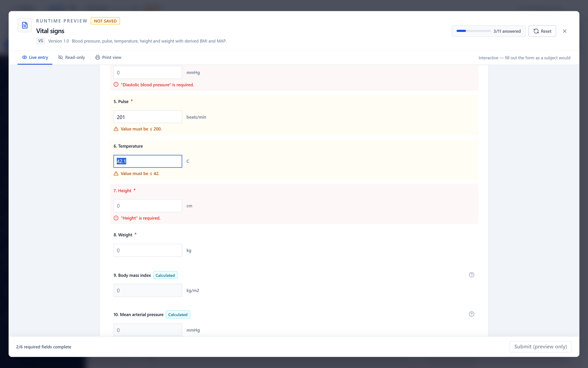The width and height of the screenshot is (588, 368).
Task: Click the NOT SAVED badge
Action: tap(105, 21)
